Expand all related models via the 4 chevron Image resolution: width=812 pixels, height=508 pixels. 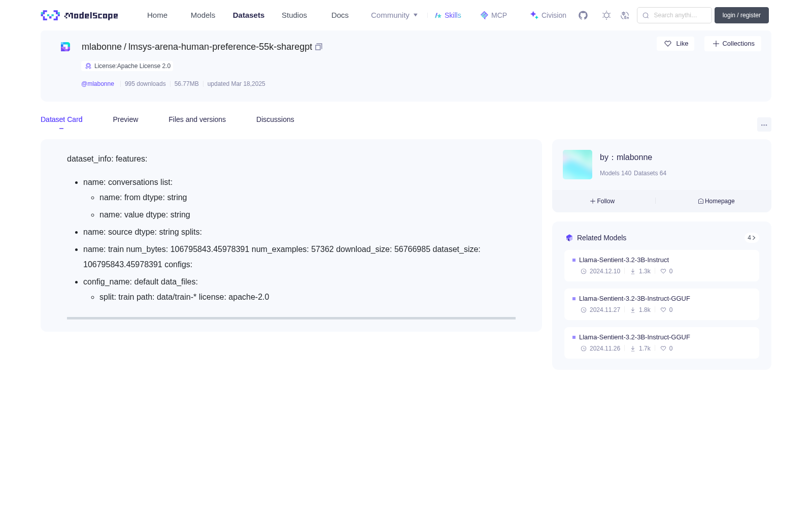[x=752, y=238]
